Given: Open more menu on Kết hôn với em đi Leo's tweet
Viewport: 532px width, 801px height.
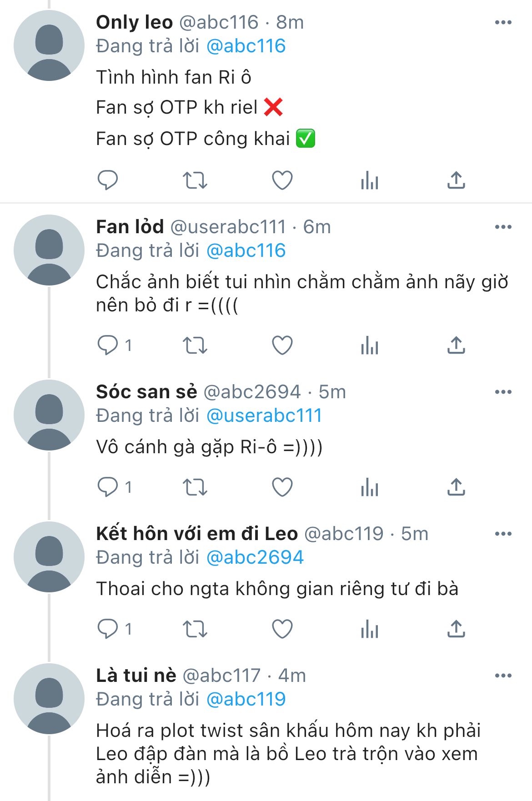Looking at the screenshot, I should click(x=503, y=534).
